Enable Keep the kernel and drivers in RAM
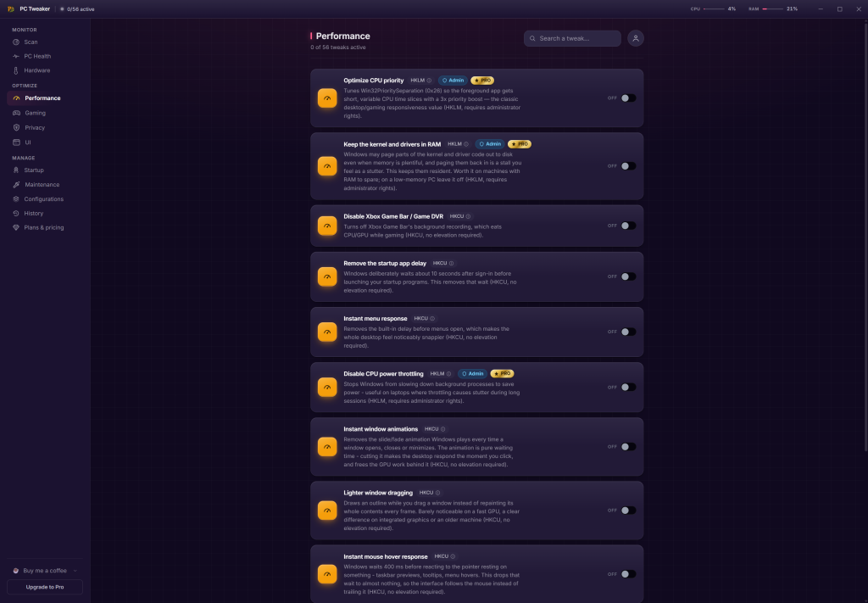Screen dimensions: 868x603 tap(628, 166)
